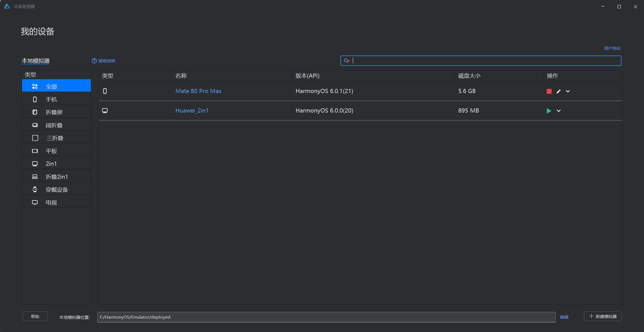Click the 2in1 type icon for Huawei_2in1
This screenshot has height=332, width=644.
pos(105,111)
